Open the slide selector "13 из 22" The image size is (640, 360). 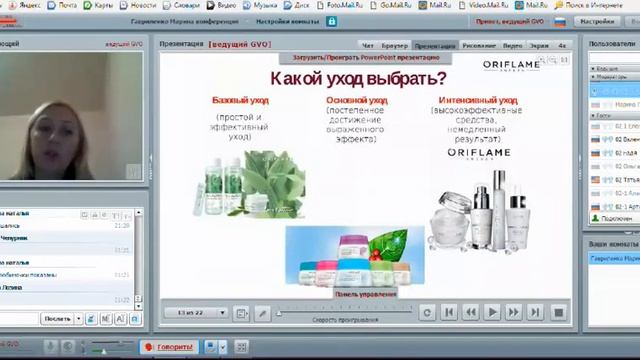click(196, 313)
